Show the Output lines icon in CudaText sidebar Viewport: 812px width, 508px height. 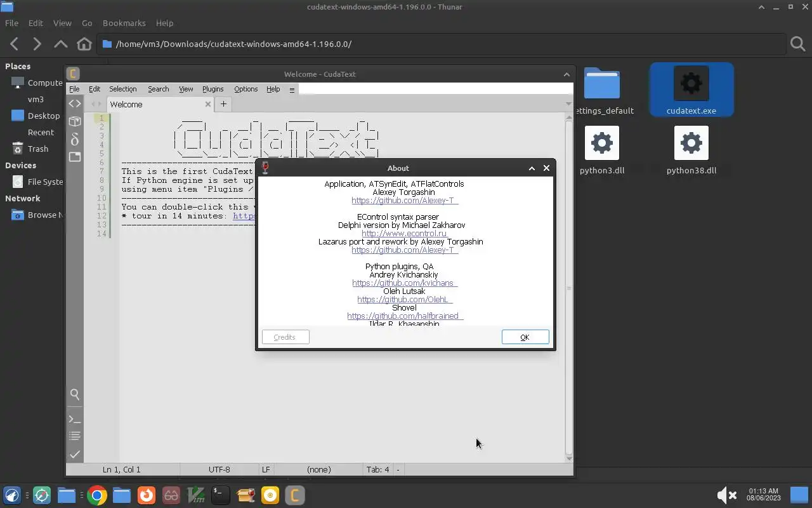pos(75,436)
